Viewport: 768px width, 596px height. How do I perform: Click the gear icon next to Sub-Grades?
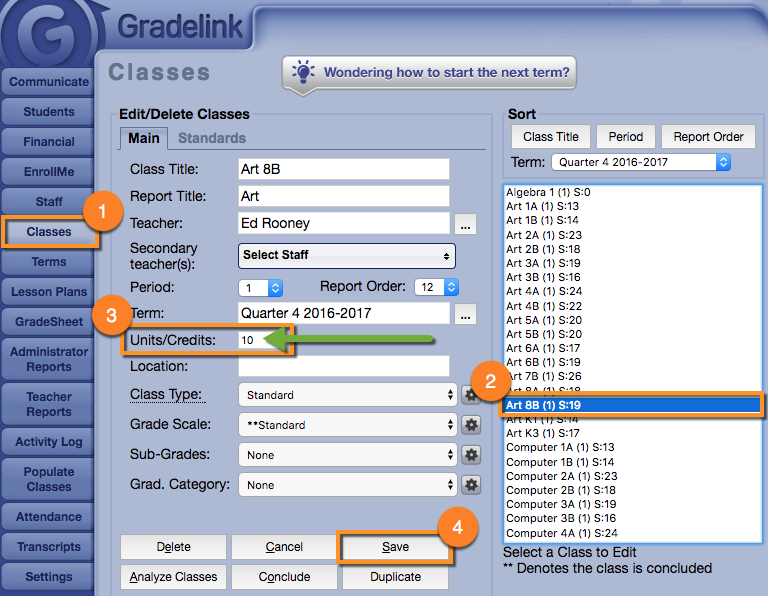472,455
